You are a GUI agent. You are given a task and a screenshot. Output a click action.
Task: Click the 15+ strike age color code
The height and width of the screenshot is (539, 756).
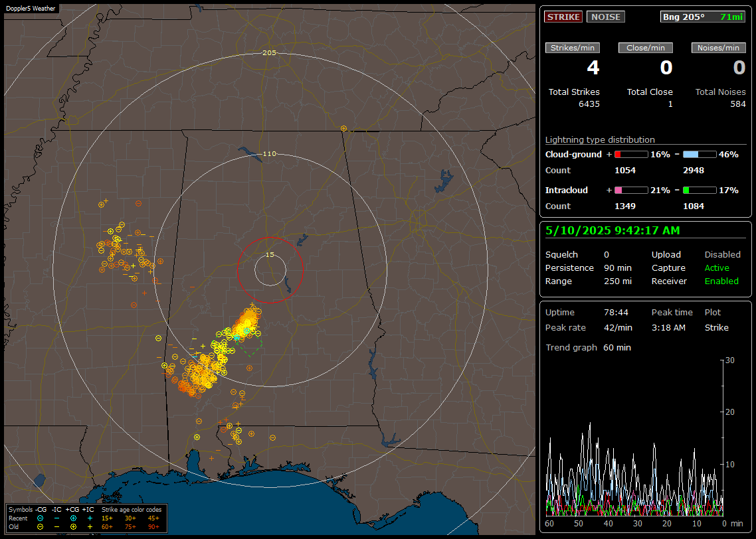pos(107,518)
